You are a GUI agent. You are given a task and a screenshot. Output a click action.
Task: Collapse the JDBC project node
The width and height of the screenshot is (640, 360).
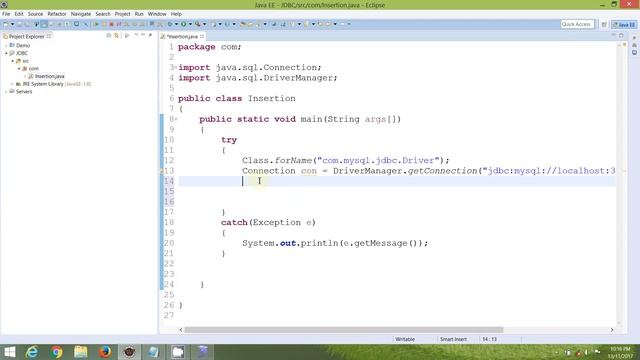6,53
